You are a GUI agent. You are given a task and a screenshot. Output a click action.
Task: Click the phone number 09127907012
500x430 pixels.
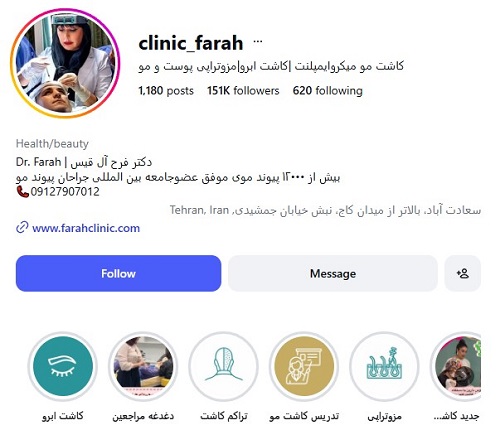click(x=65, y=192)
